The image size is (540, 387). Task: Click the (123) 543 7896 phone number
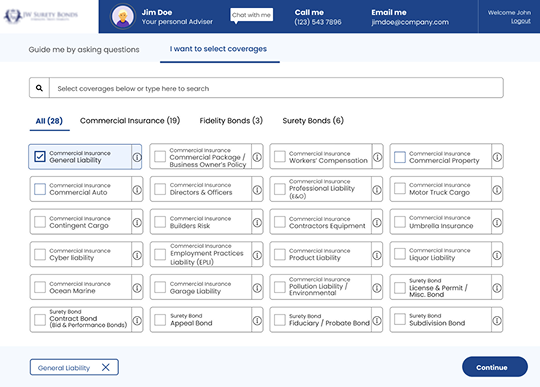pyautogui.click(x=318, y=22)
